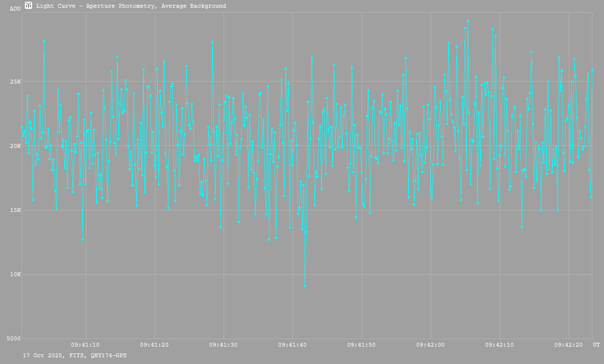Click the 25K y-axis label

[16, 82]
